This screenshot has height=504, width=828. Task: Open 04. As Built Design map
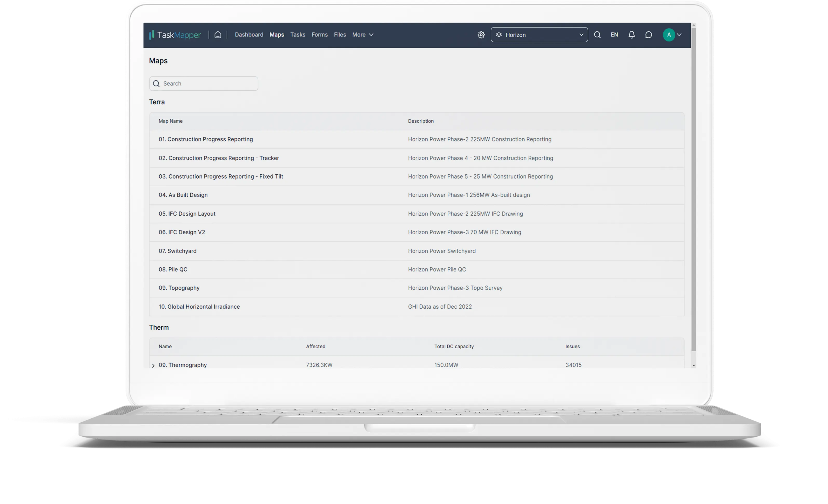tap(183, 195)
